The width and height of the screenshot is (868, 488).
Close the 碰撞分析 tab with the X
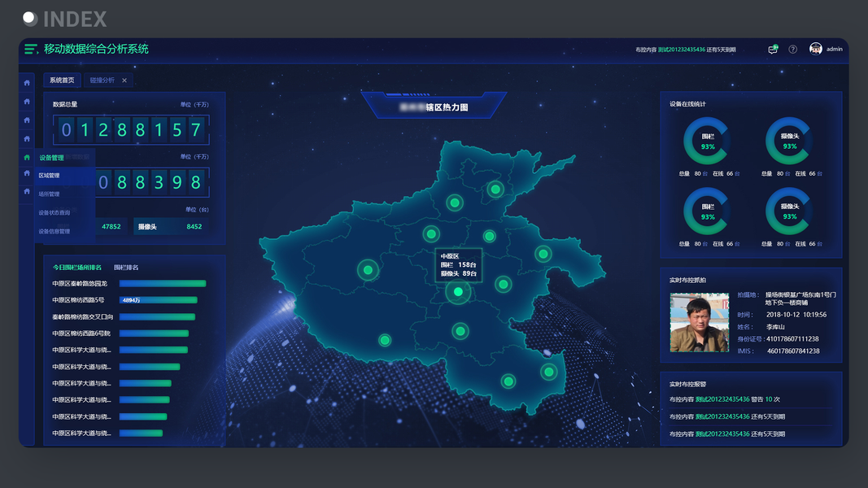124,81
